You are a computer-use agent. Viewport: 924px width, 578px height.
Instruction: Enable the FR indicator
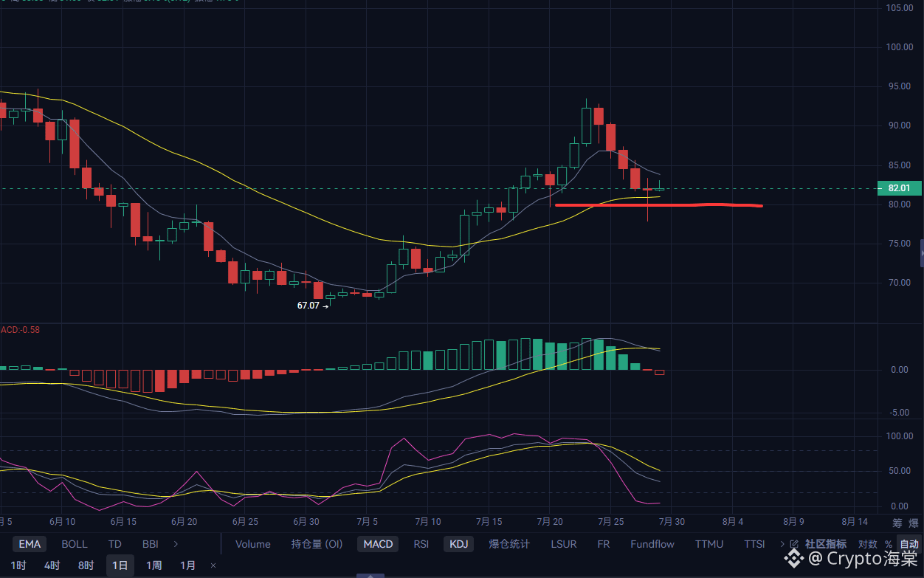tap(604, 544)
